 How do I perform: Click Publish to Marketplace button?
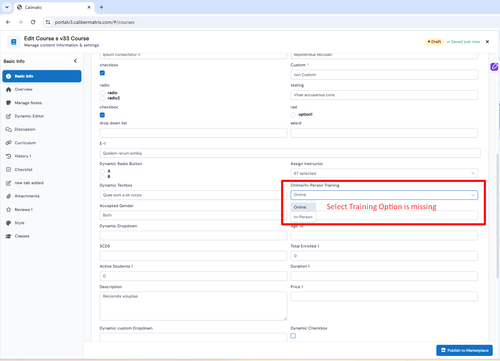(464, 350)
